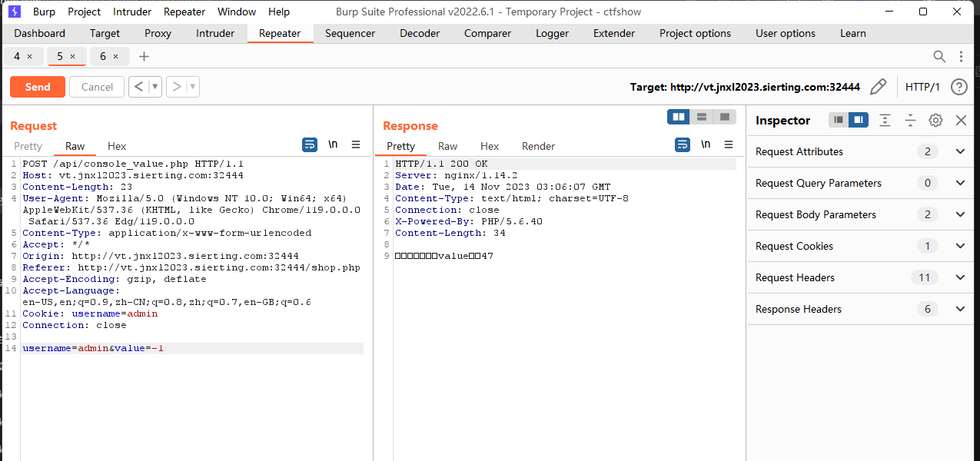Switch request view to Pretty
The height and width of the screenshot is (461, 980).
coord(28,146)
